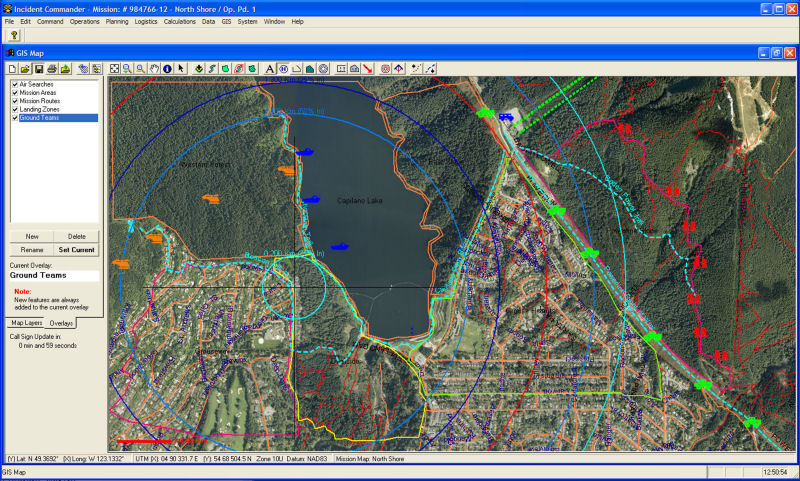Click the Help question mark toolbar icon

click(x=14, y=35)
